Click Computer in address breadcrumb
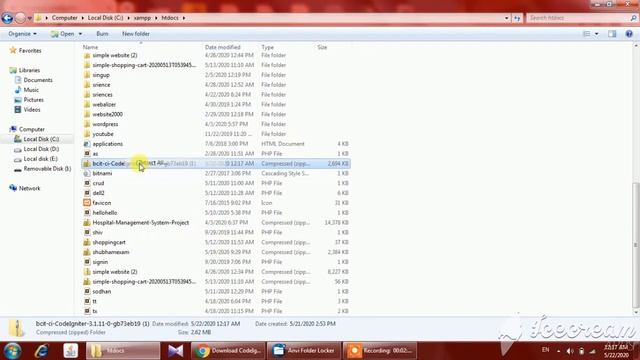Viewport: 640px width, 360px height. pyautogui.click(x=64, y=18)
